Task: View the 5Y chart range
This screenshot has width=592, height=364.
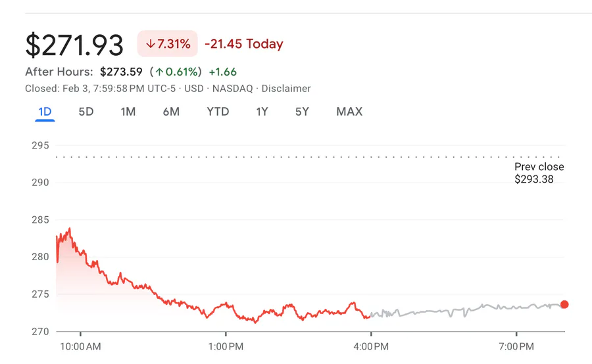Action: click(302, 112)
